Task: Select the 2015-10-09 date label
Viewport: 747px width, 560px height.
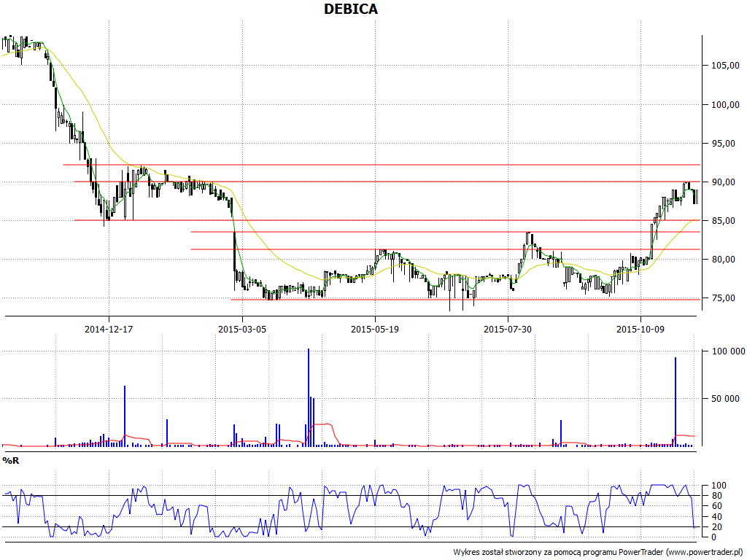Action: (640, 329)
